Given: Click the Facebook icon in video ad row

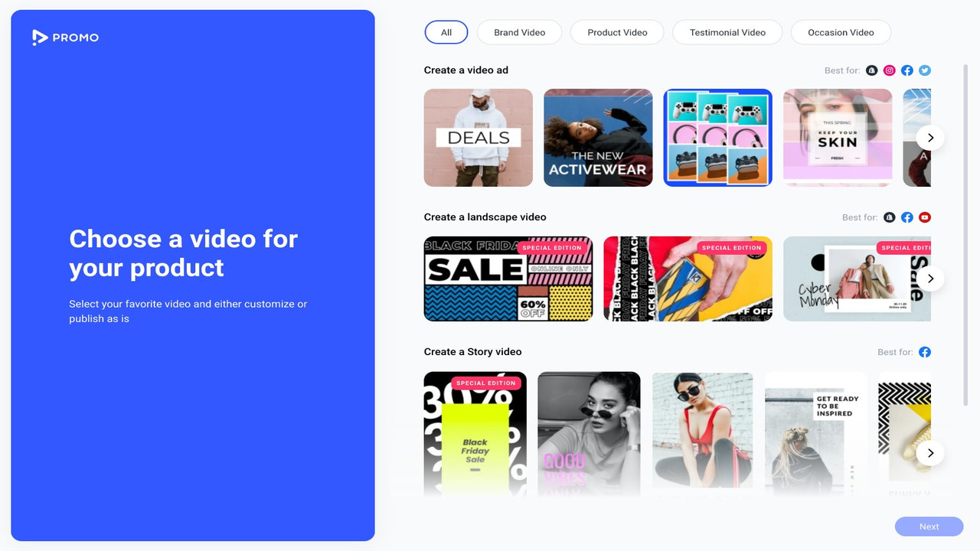Looking at the screenshot, I should click(x=906, y=70).
